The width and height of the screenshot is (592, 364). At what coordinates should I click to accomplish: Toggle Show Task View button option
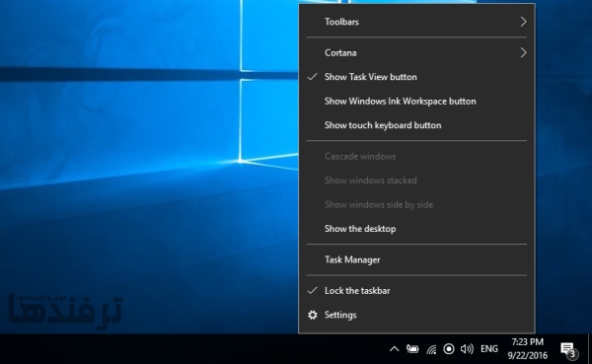point(416,77)
